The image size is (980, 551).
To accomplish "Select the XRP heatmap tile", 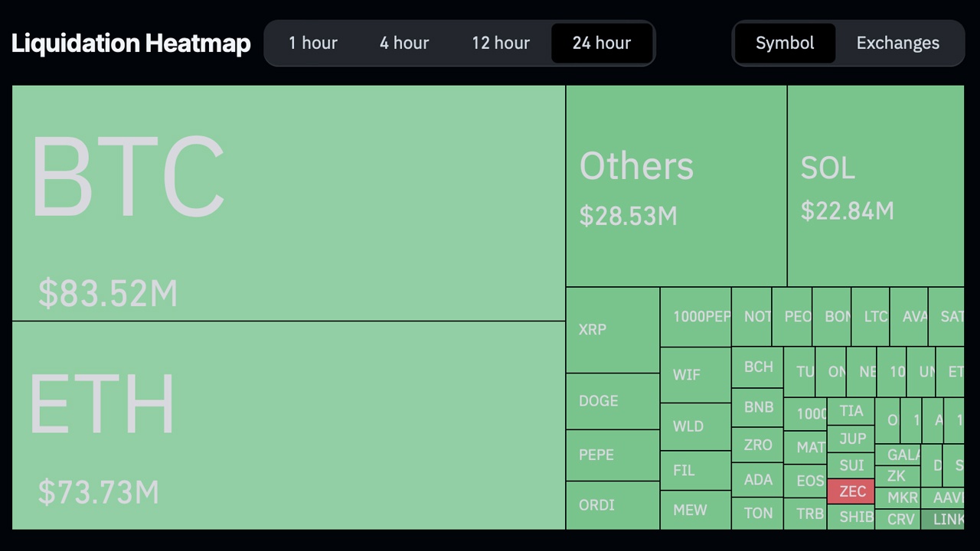I will click(612, 330).
